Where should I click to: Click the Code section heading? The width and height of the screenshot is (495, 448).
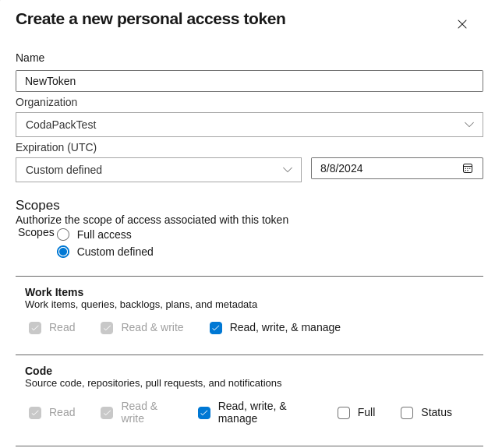39,371
